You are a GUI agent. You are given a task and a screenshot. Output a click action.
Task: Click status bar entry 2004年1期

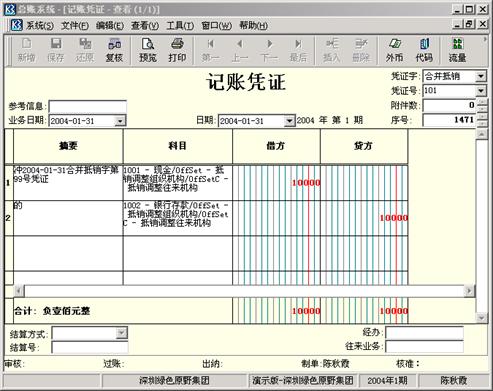tap(387, 380)
